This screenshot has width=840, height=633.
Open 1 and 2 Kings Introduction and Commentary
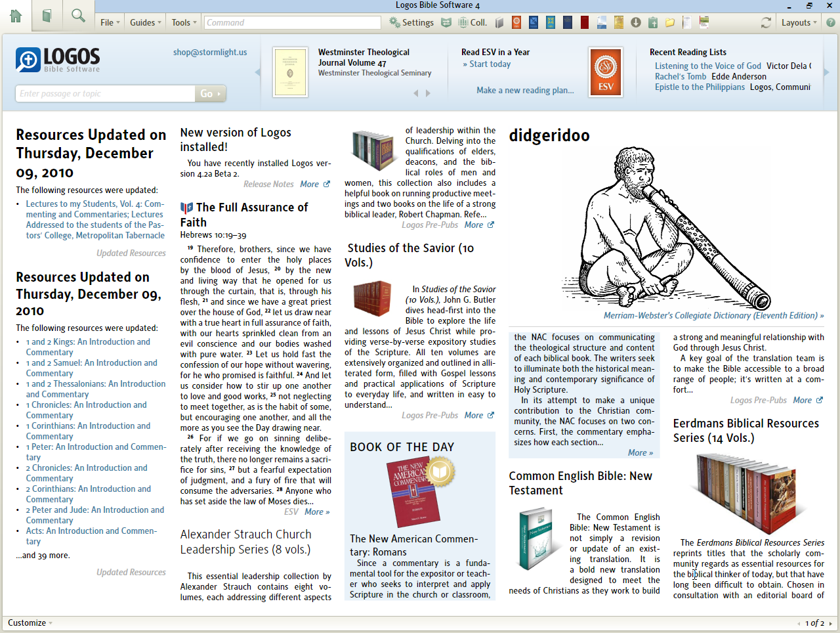(88, 347)
